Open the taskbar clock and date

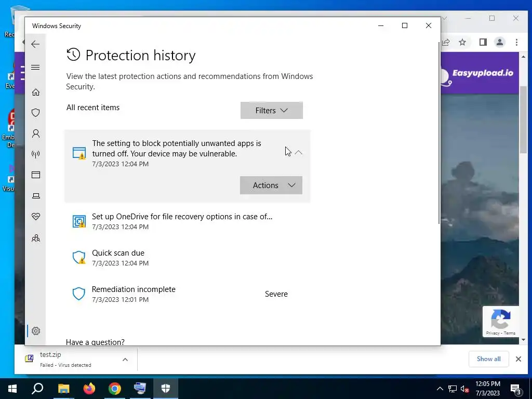(487, 389)
